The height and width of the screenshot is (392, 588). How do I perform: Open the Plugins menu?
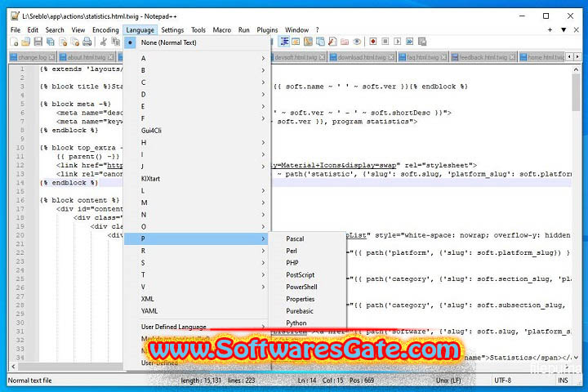coord(267,30)
